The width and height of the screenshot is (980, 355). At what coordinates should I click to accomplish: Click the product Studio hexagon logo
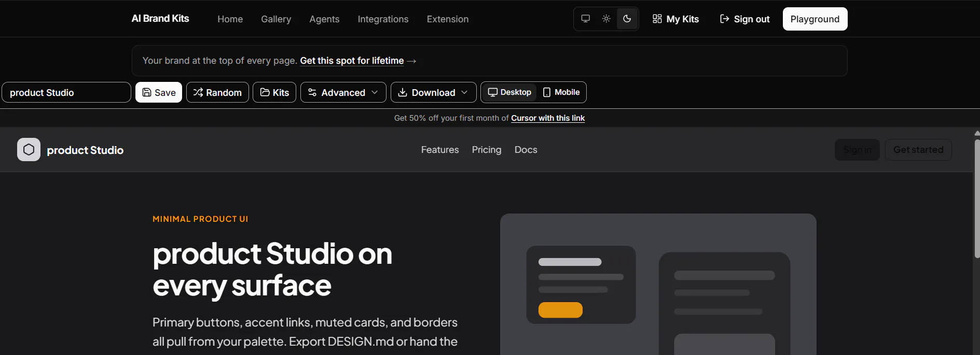(29, 150)
